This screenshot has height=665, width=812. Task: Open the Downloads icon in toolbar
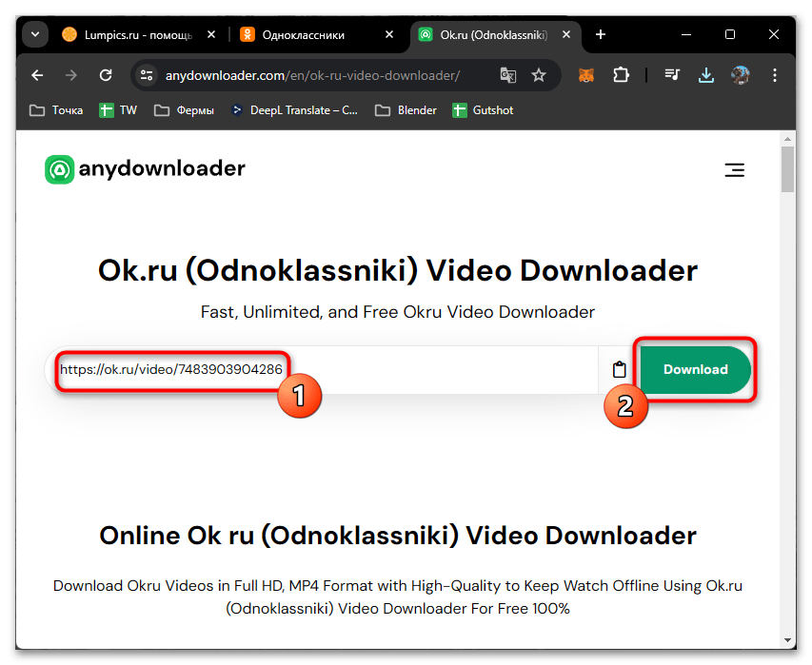pos(706,74)
